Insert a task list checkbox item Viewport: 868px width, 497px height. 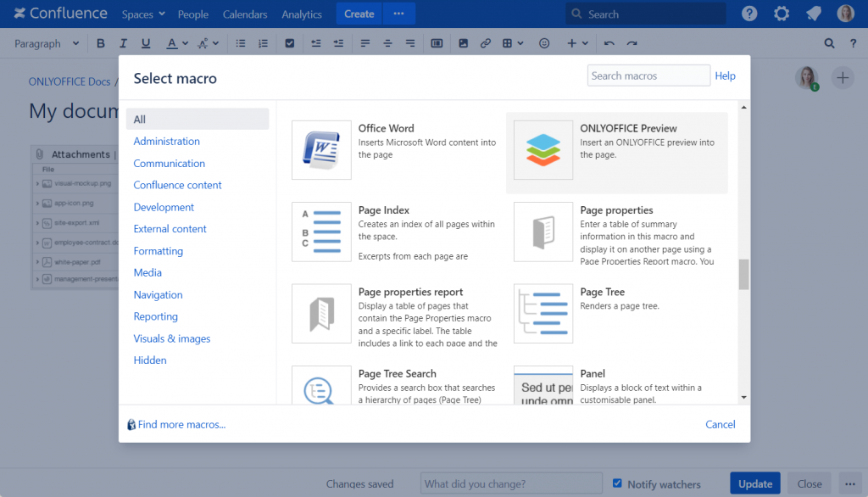pos(289,42)
